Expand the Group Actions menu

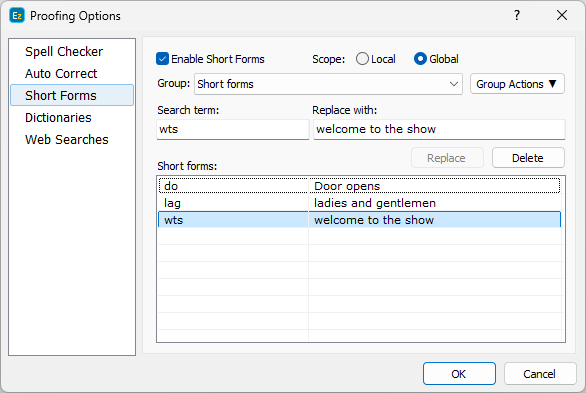click(x=517, y=84)
